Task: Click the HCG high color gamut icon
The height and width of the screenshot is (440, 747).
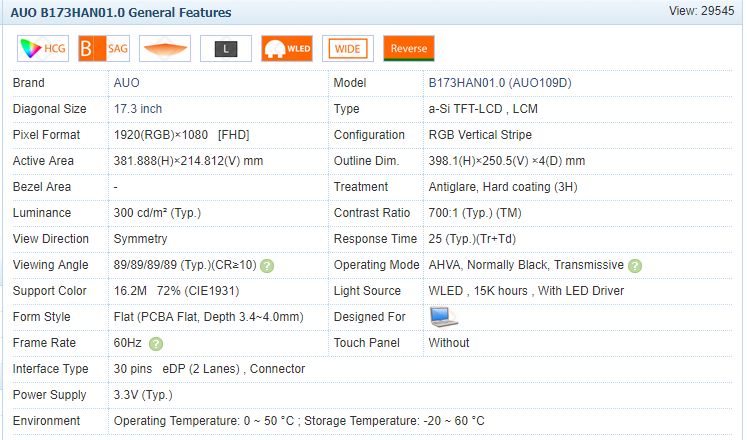Action: (x=43, y=49)
